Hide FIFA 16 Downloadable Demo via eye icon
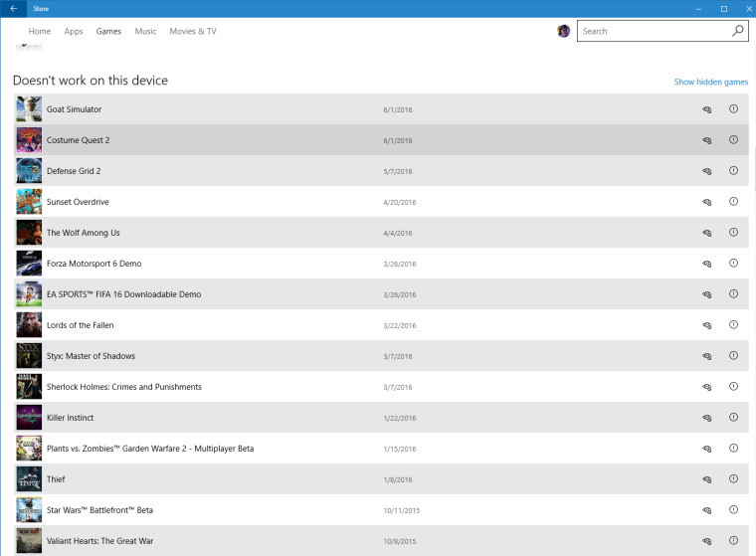 (707, 294)
